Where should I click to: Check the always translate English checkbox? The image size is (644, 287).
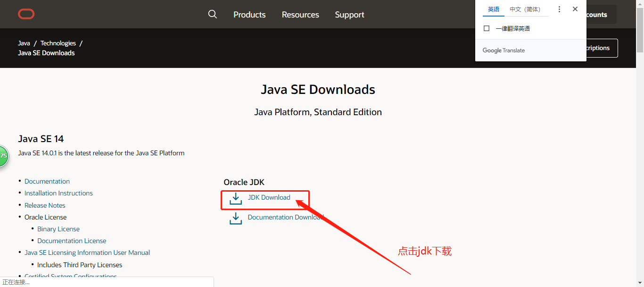(487, 28)
